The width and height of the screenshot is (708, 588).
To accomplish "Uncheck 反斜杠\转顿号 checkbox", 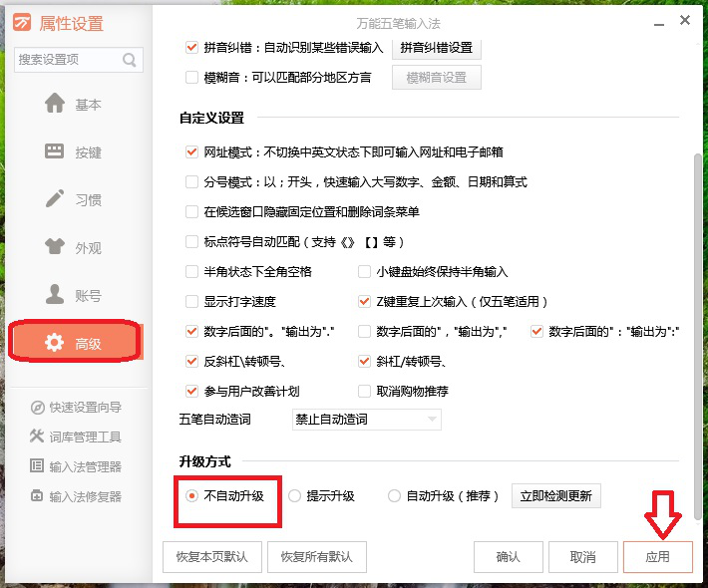I will (191, 362).
